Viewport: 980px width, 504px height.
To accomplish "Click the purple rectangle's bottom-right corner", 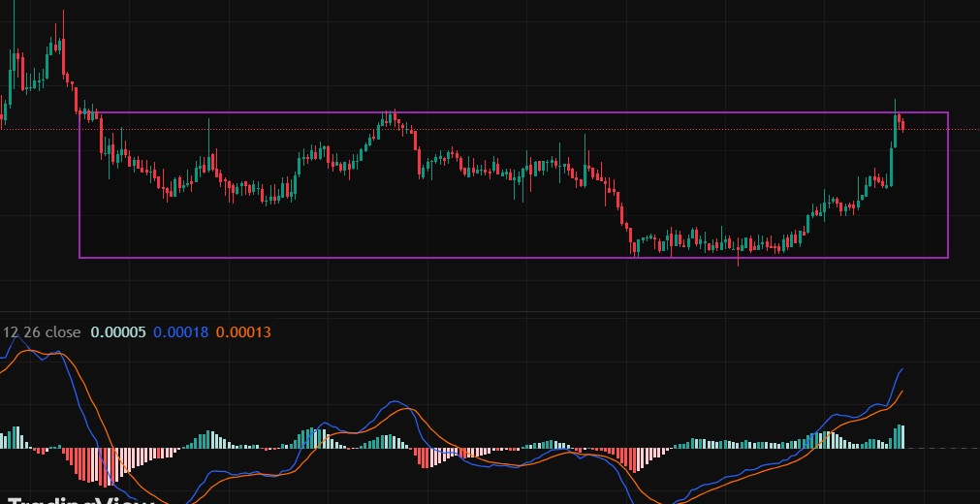I will 948,258.
